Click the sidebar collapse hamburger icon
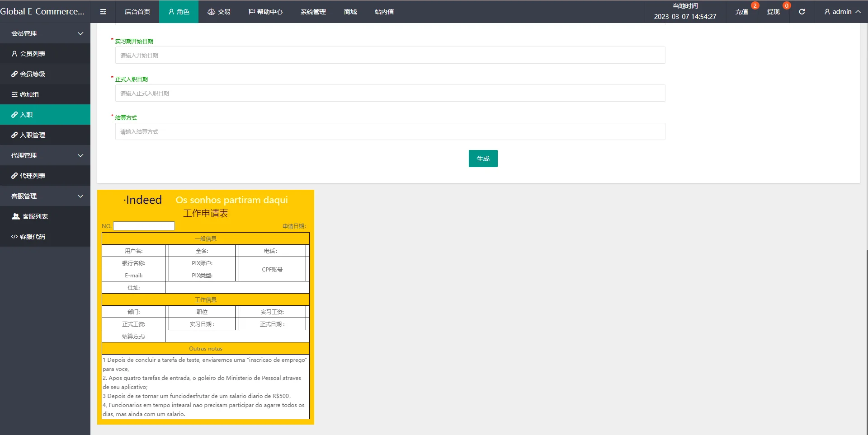The image size is (868, 435). (103, 12)
